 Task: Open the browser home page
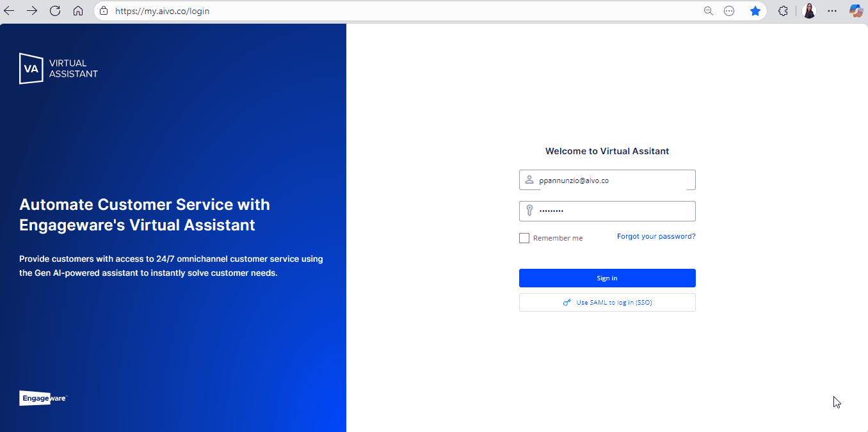[78, 11]
